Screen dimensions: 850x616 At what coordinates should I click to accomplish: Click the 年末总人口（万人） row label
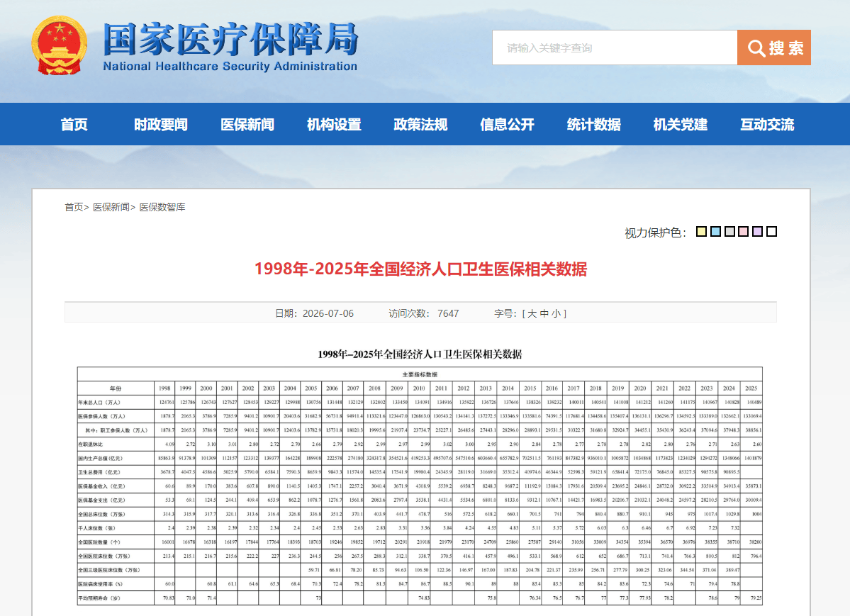point(99,403)
